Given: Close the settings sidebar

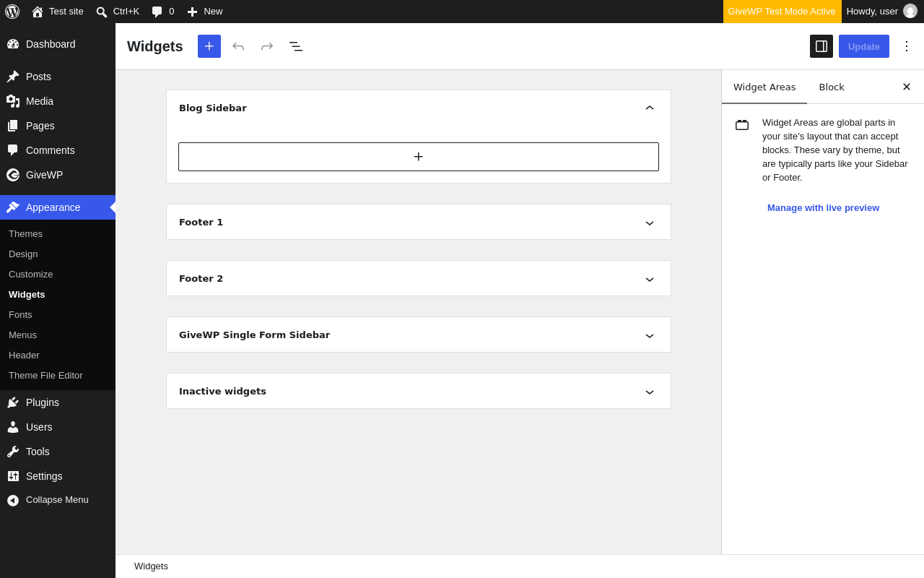Looking at the screenshot, I should point(907,87).
